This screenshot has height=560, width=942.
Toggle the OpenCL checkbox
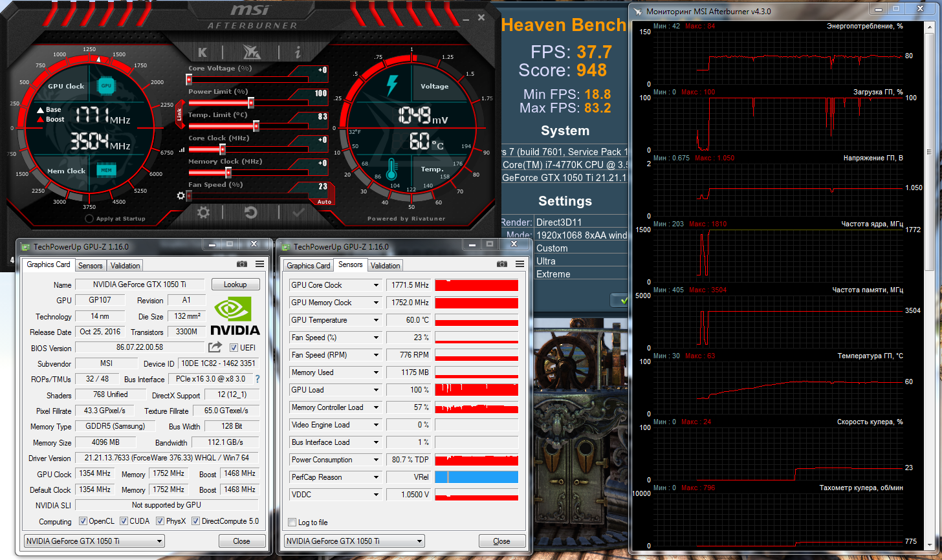point(83,521)
